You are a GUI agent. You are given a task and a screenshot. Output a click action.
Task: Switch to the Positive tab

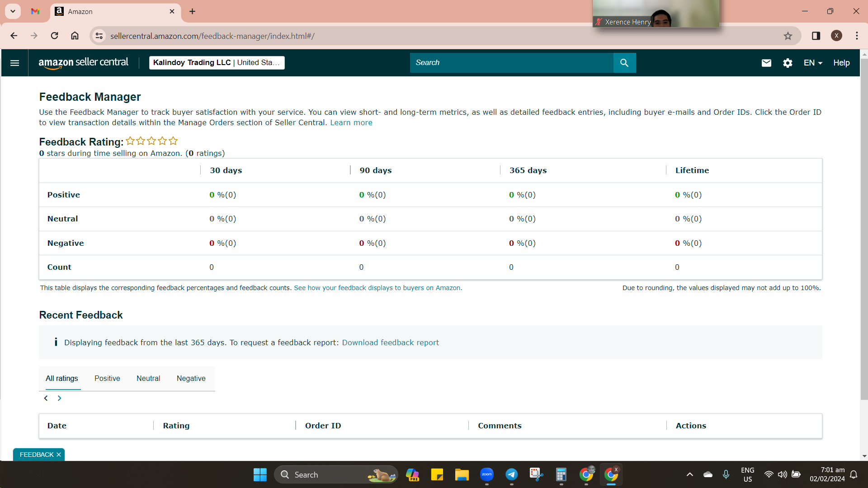pyautogui.click(x=107, y=379)
